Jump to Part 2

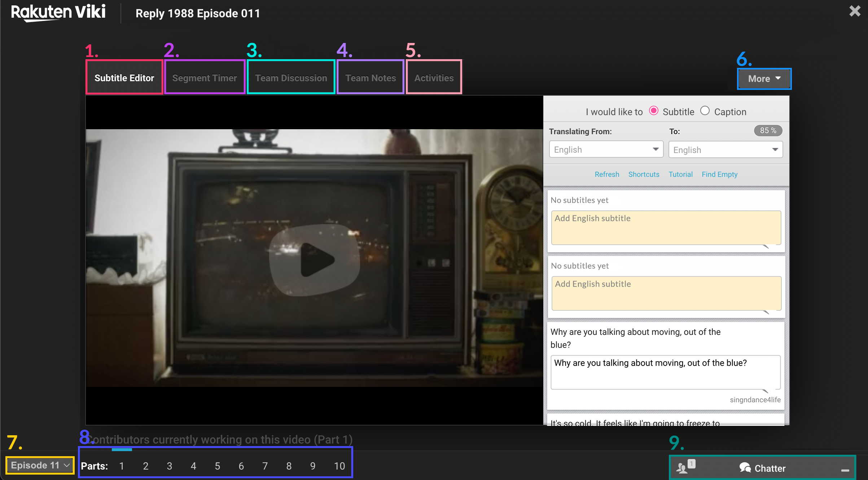[x=146, y=466]
